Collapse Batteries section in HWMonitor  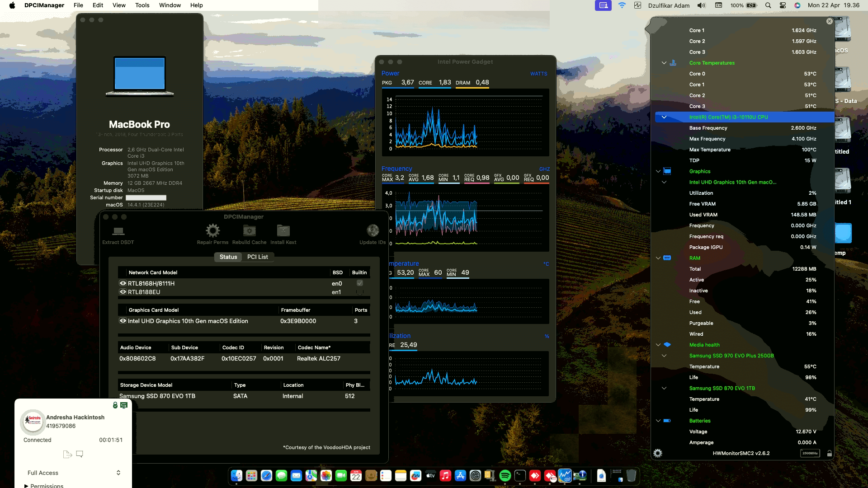(x=658, y=421)
